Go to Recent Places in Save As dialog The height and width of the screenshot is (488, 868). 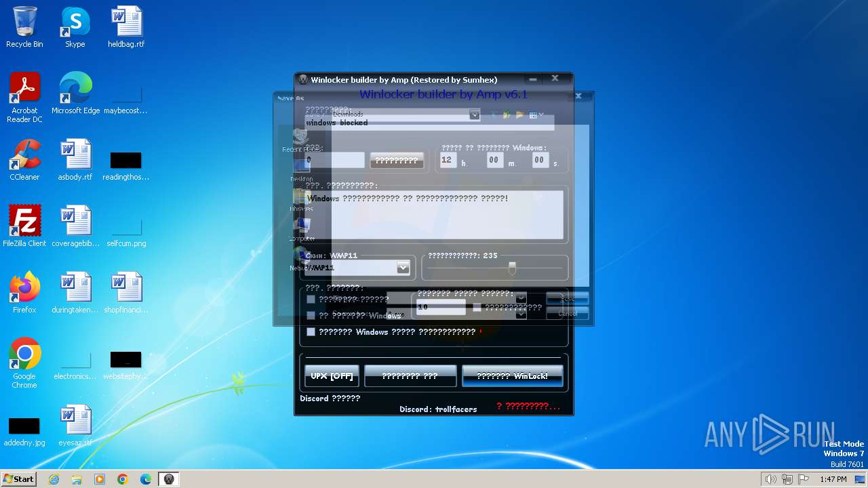tap(302, 141)
